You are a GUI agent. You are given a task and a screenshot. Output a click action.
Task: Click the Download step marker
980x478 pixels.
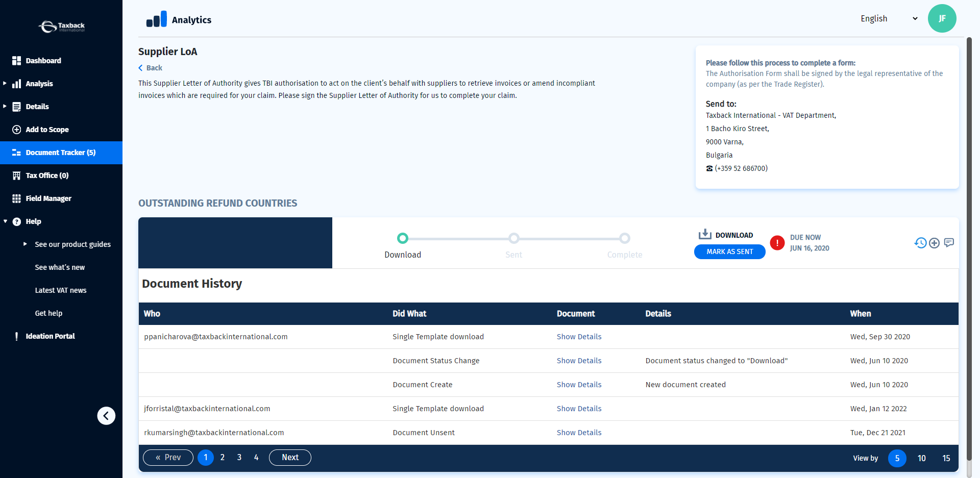(x=403, y=238)
